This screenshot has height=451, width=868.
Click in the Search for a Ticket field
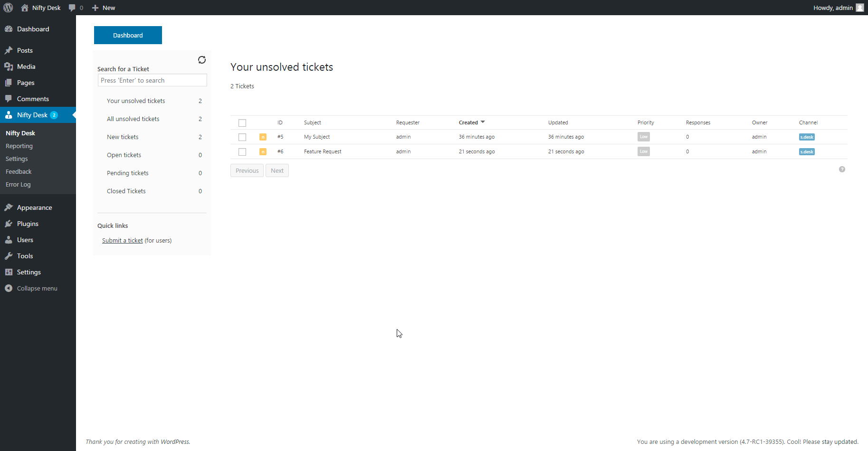point(153,80)
